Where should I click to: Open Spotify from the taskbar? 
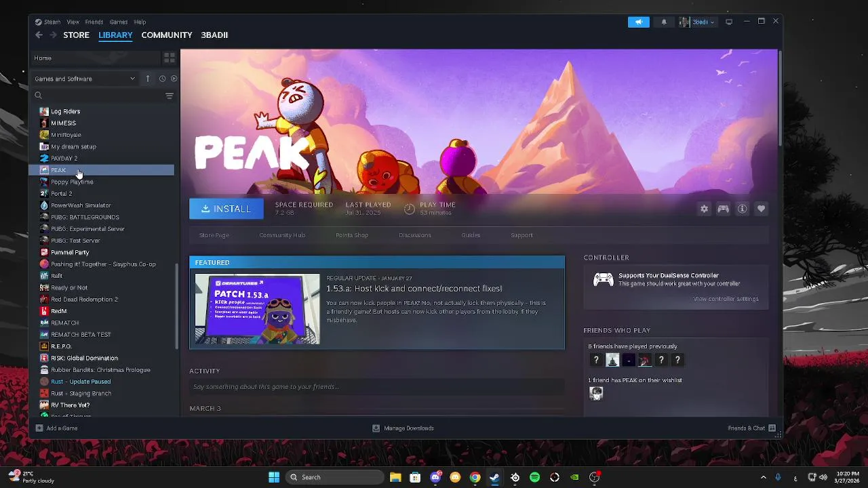point(534,477)
